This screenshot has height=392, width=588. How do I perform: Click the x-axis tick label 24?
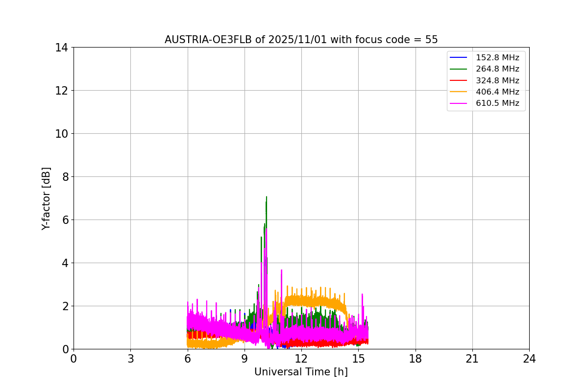(x=529, y=359)
